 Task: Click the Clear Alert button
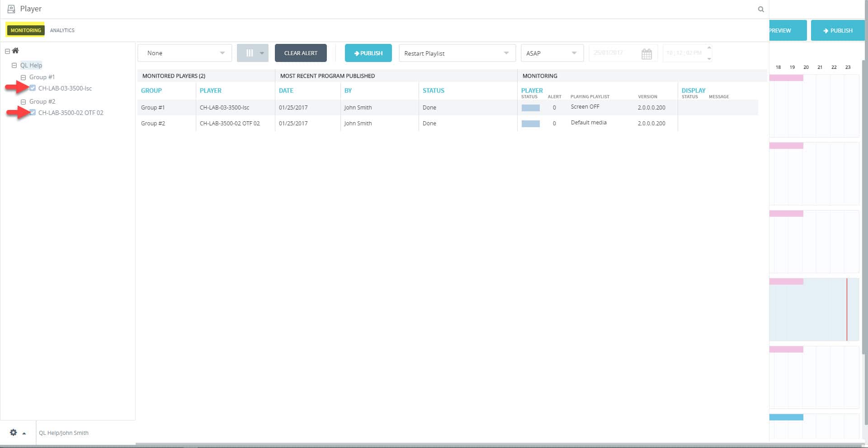tap(301, 53)
